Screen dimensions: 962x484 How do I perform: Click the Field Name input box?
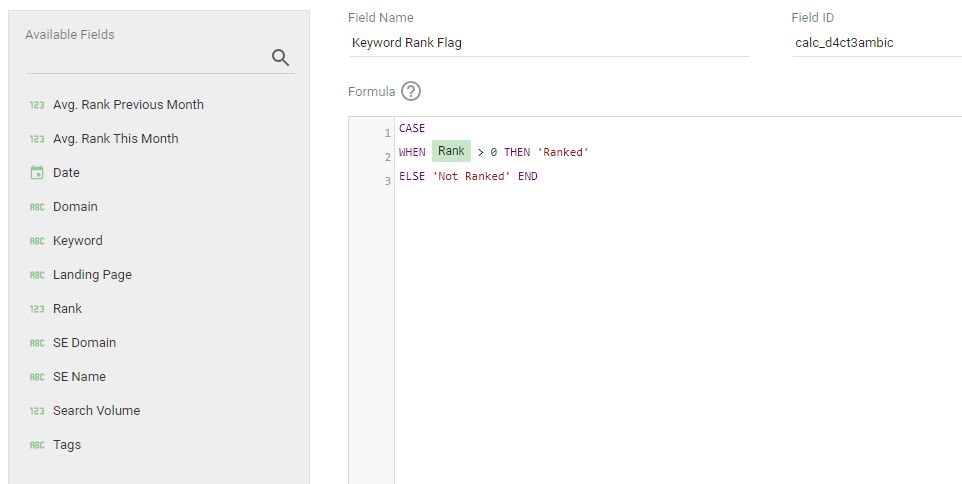[x=548, y=43]
